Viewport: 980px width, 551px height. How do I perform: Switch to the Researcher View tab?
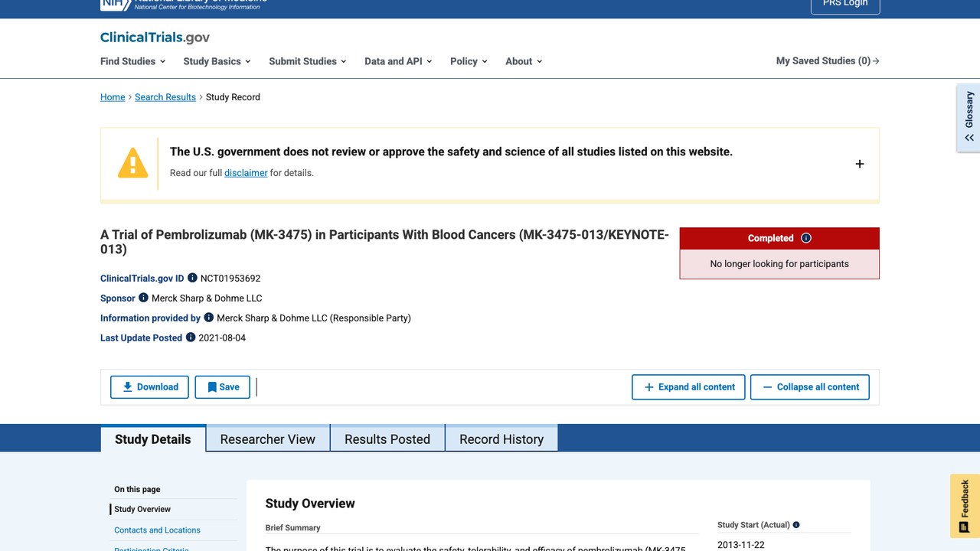(268, 439)
